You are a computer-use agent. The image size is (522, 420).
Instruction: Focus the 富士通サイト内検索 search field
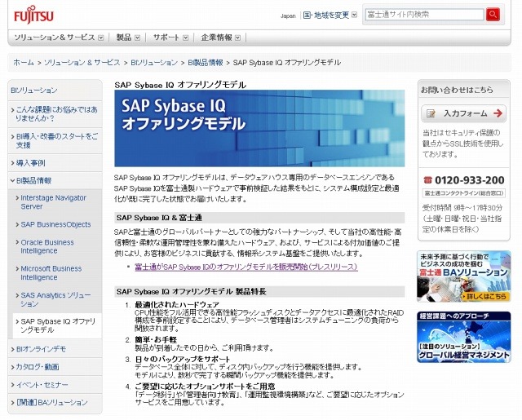(x=424, y=15)
